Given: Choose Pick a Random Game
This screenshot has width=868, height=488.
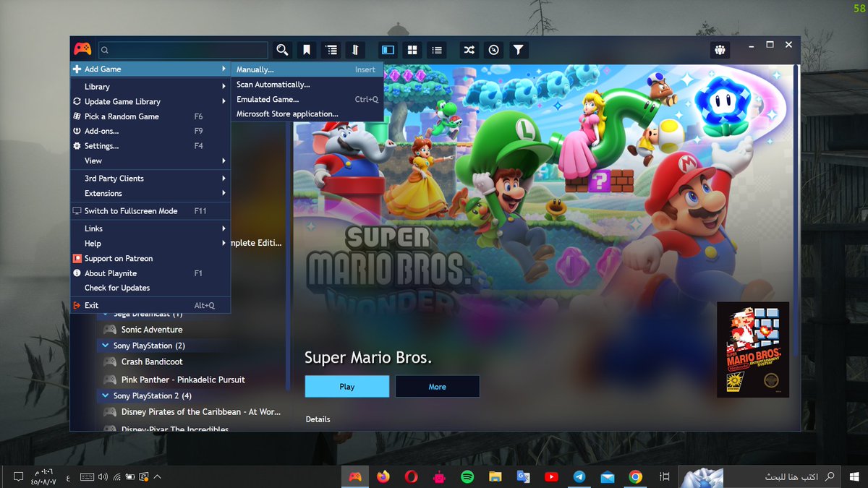Looking at the screenshot, I should pos(150,116).
